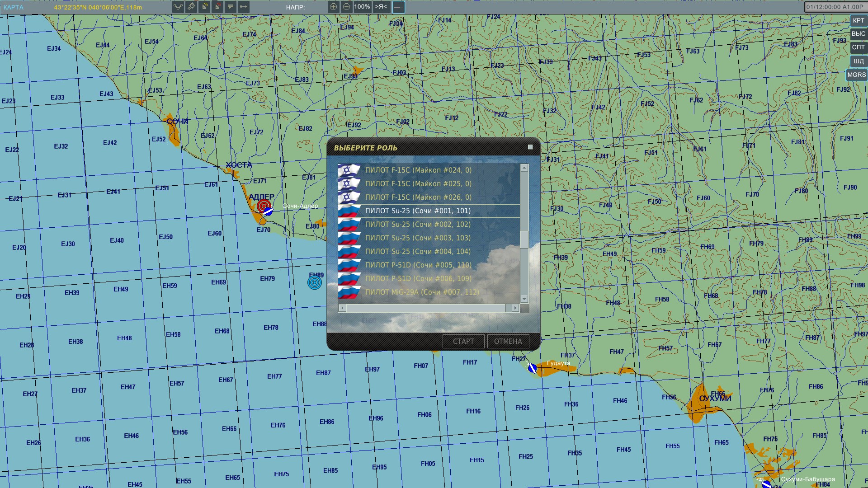868x488 pixels.
Task: Click the red target marker at Адлер
Action: tap(263, 206)
